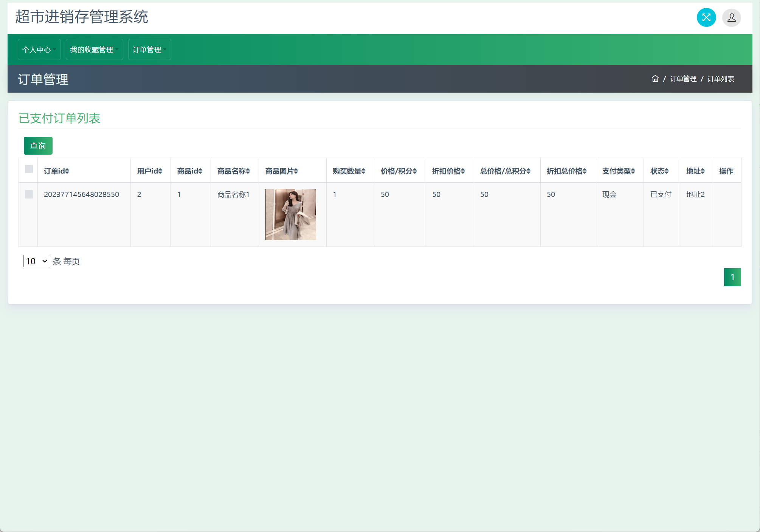Toggle the select-all header checkbox
This screenshot has width=760, height=532.
(x=29, y=169)
